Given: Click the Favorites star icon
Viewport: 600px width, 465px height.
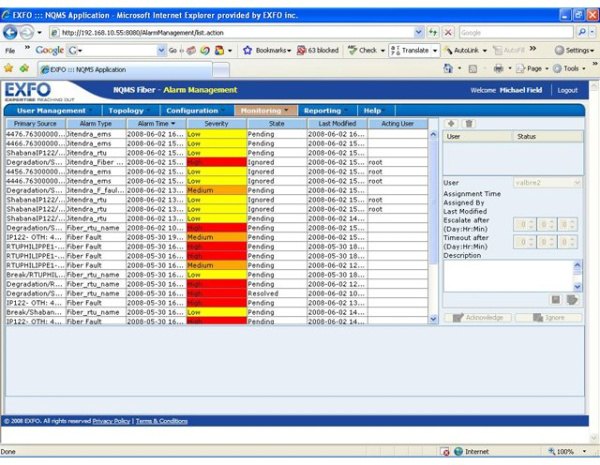Looking at the screenshot, I should [x=9, y=68].
